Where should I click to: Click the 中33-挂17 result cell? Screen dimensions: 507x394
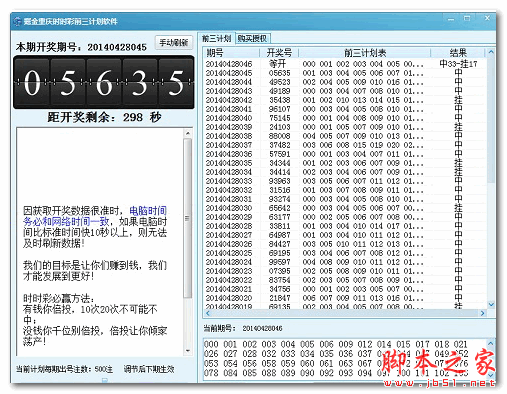point(458,64)
